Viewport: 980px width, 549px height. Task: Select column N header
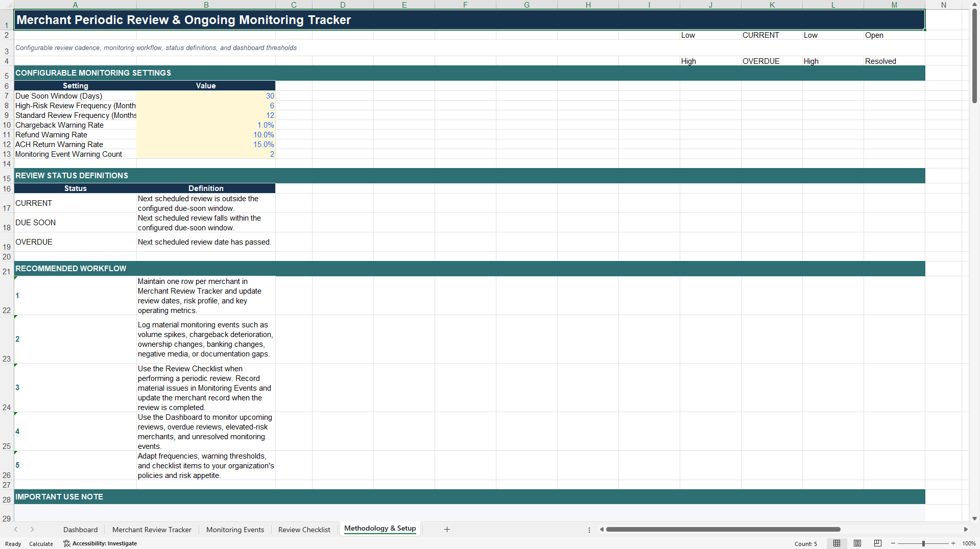point(943,5)
